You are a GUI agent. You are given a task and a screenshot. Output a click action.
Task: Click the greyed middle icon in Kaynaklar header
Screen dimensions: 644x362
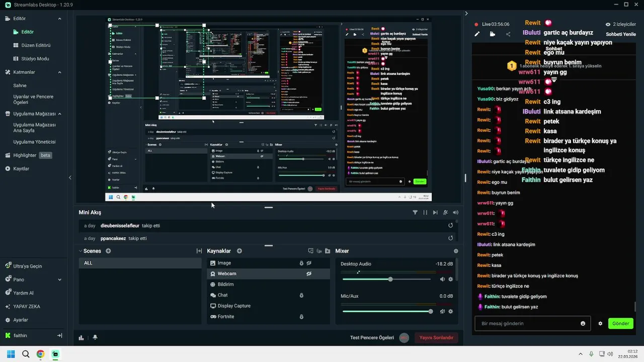pyautogui.click(x=319, y=251)
